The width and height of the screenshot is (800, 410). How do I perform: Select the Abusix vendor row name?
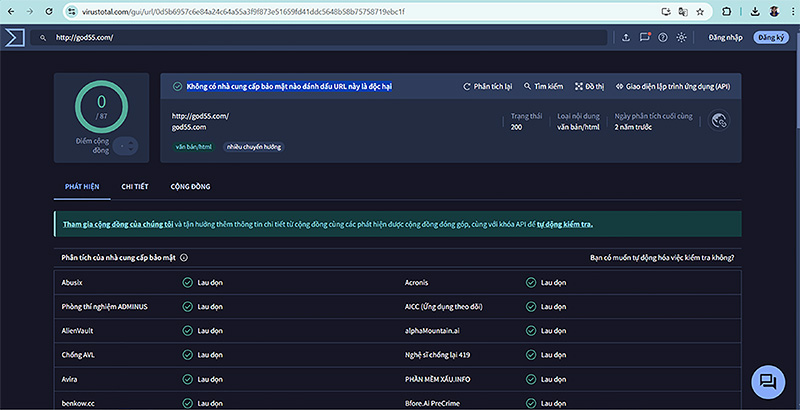coord(72,283)
